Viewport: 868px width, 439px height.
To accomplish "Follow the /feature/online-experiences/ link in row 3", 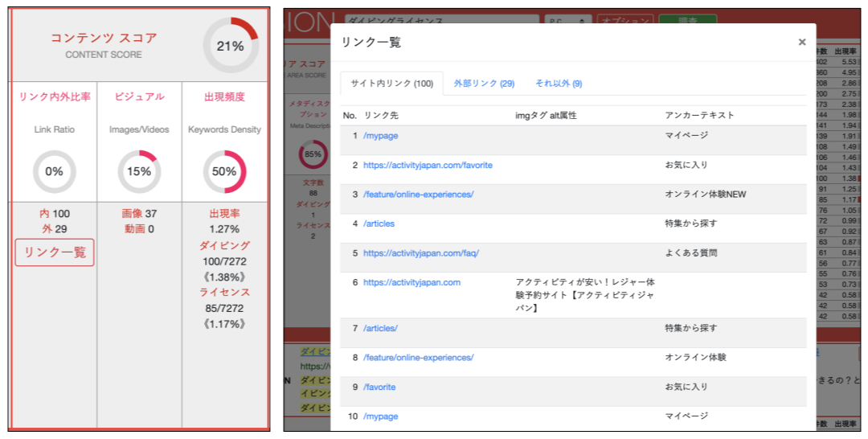I will tap(418, 195).
